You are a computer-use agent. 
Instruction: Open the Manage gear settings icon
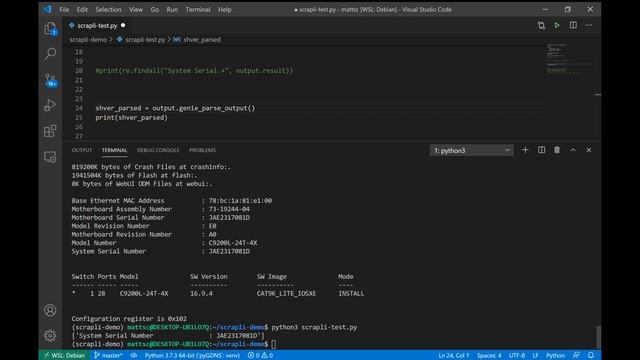50,336
